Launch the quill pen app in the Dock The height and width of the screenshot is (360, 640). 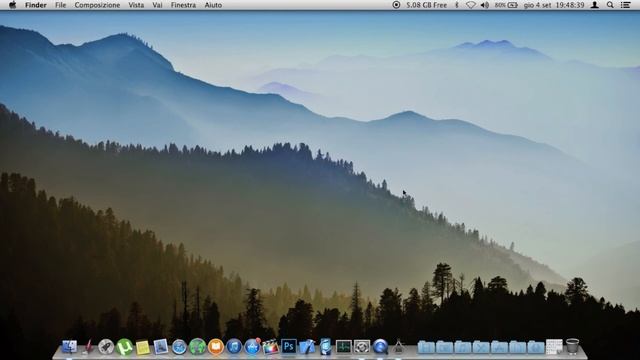[x=88, y=347]
